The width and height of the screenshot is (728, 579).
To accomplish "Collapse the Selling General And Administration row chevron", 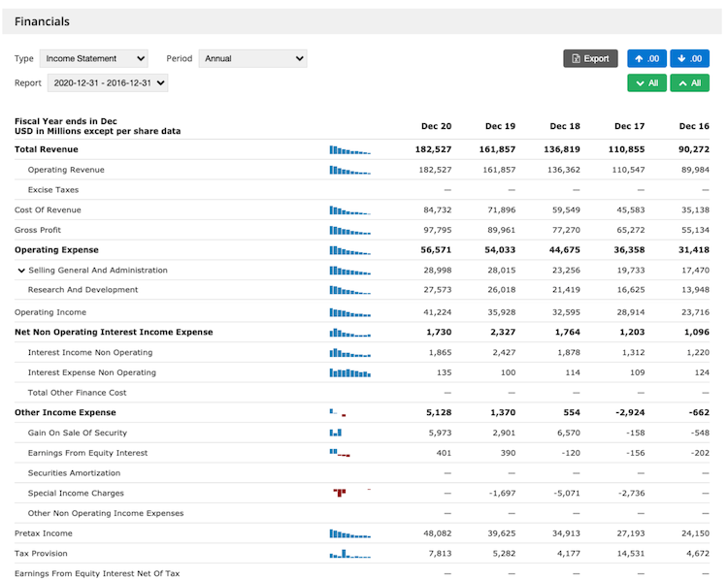I will tap(21, 271).
